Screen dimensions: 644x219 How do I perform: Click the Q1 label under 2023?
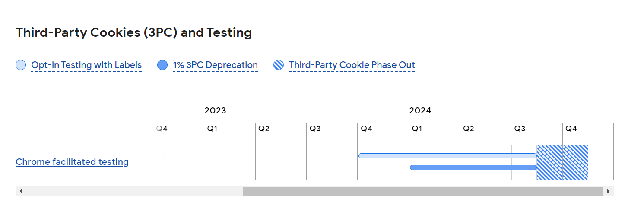pyautogui.click(x=212, y=129)
